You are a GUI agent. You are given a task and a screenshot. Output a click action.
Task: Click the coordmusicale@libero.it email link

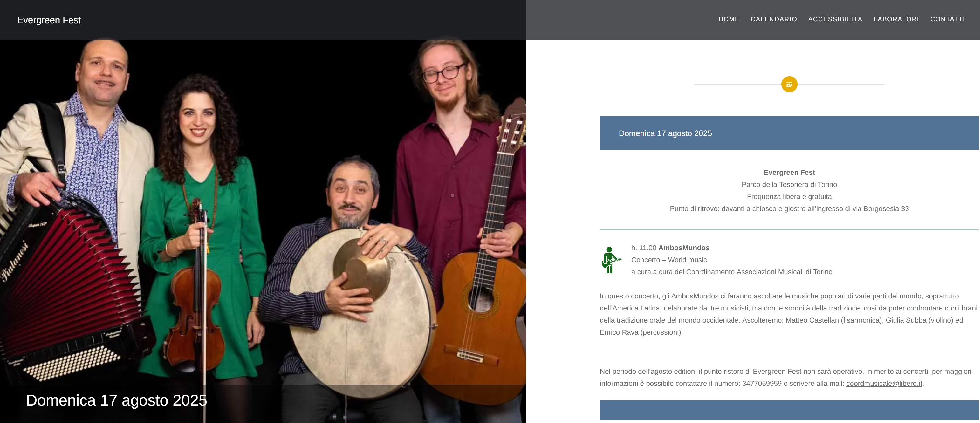click(x=884, y=384)
